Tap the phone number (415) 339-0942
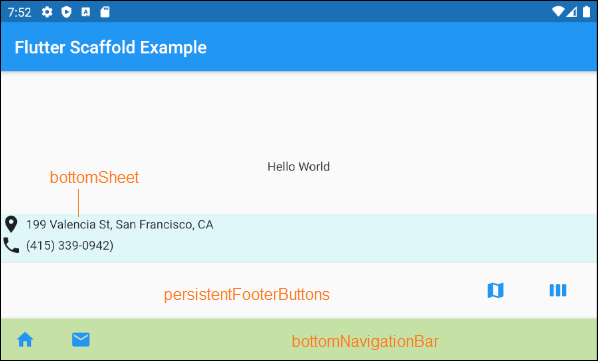Image resolution: width=598 pixels, height=361 pixels. point(70,245)
